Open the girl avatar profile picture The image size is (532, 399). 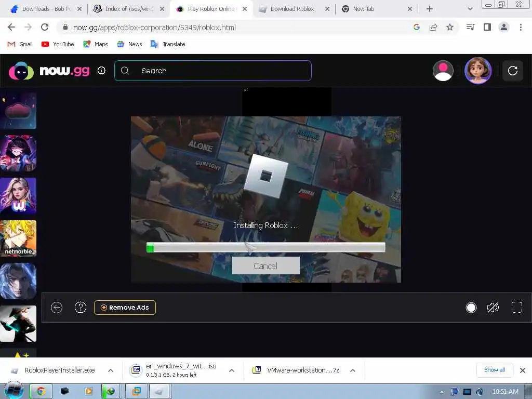point(478,71)
